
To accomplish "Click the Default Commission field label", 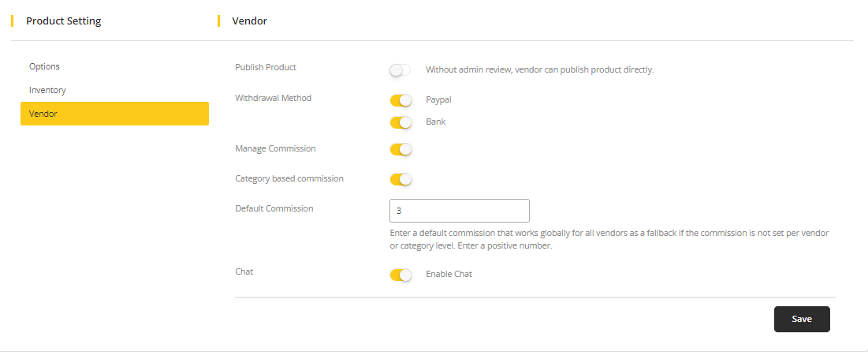I will pyautogui.click(x=274, y=208).
